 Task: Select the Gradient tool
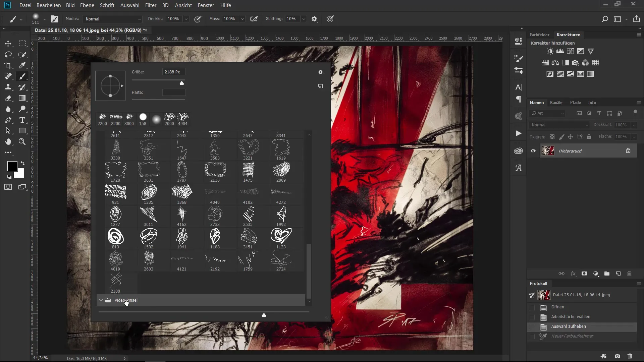22,98
